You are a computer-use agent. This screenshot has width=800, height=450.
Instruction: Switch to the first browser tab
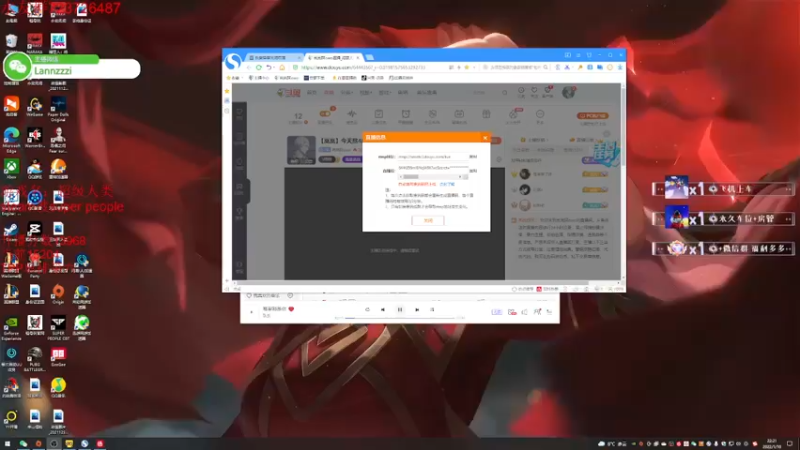coord(273,58)
